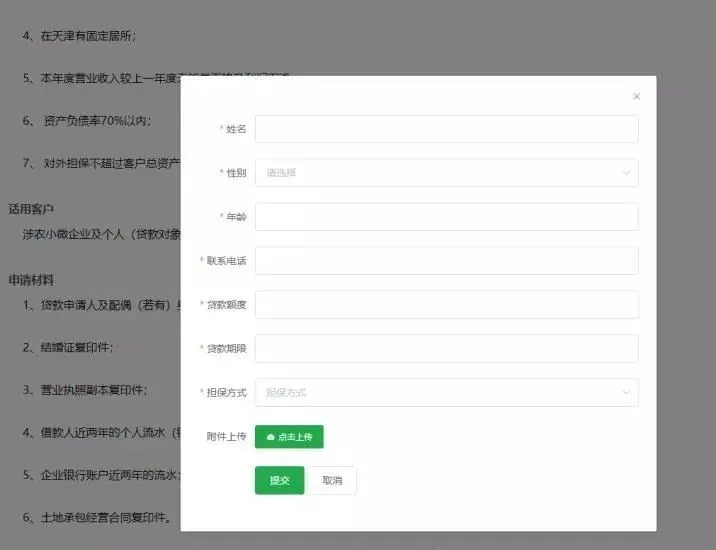
Task: Click the cloud upload icon
Action: pyautogui.click(x=270, y=437)
